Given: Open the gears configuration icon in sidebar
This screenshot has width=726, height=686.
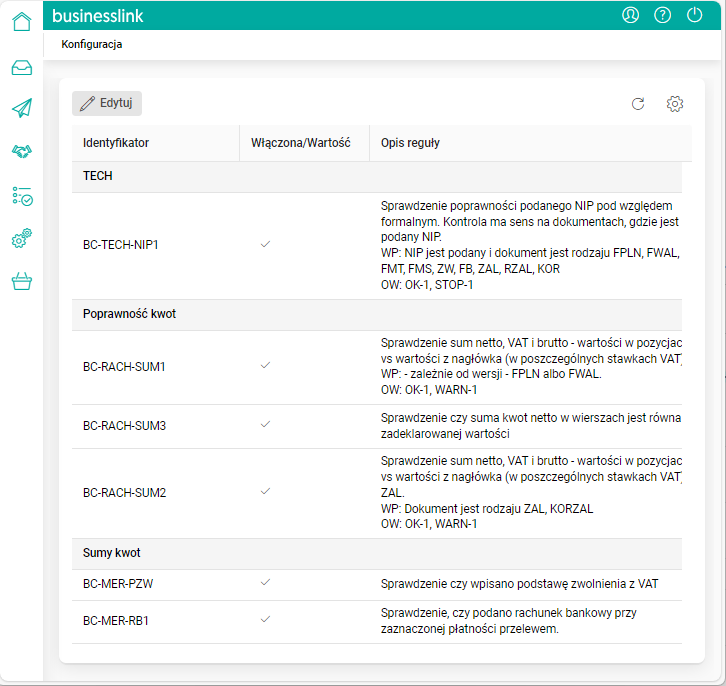Looking at the screenshot, I should 22,238.
